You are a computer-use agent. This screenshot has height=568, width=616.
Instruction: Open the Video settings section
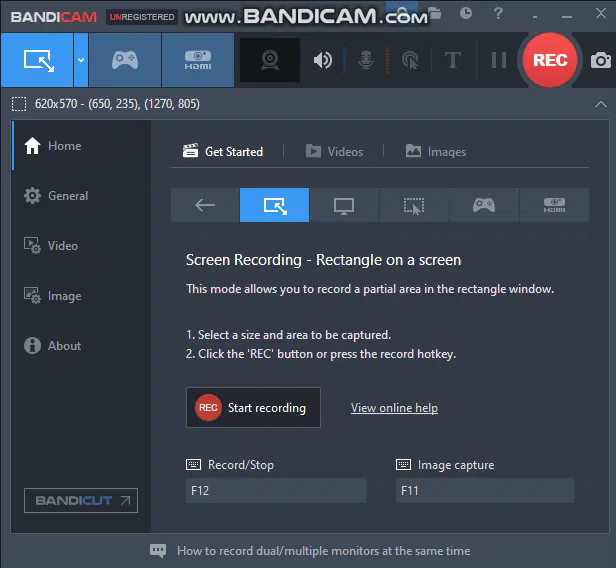click(81, 246)
